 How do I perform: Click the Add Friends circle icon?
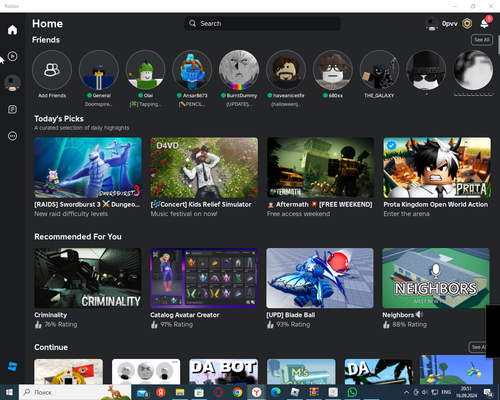(52, 70)
